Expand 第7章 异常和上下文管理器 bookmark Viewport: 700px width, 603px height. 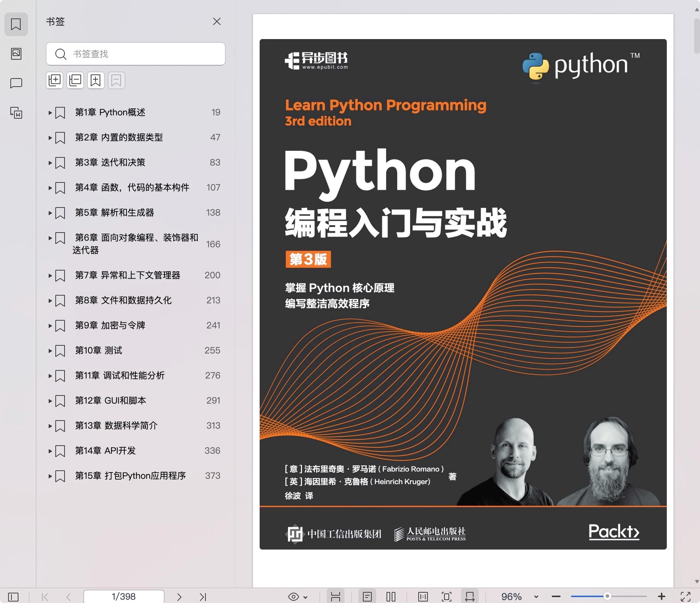pos(50,275)
